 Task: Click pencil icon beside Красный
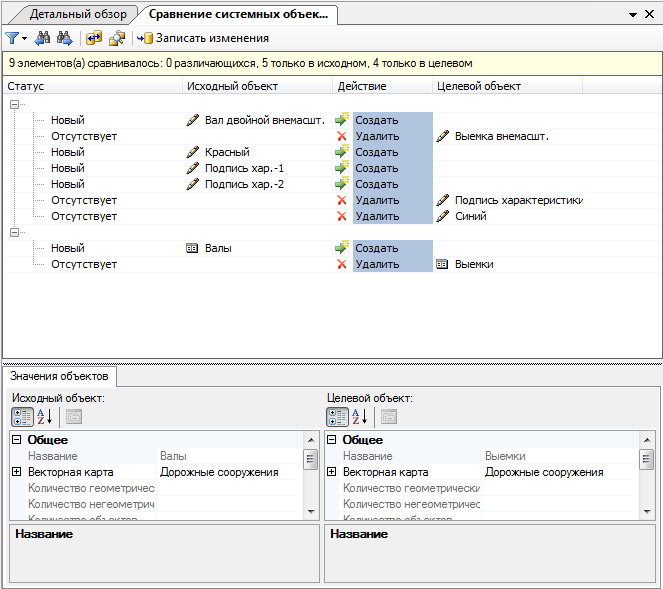coord(192,152)
